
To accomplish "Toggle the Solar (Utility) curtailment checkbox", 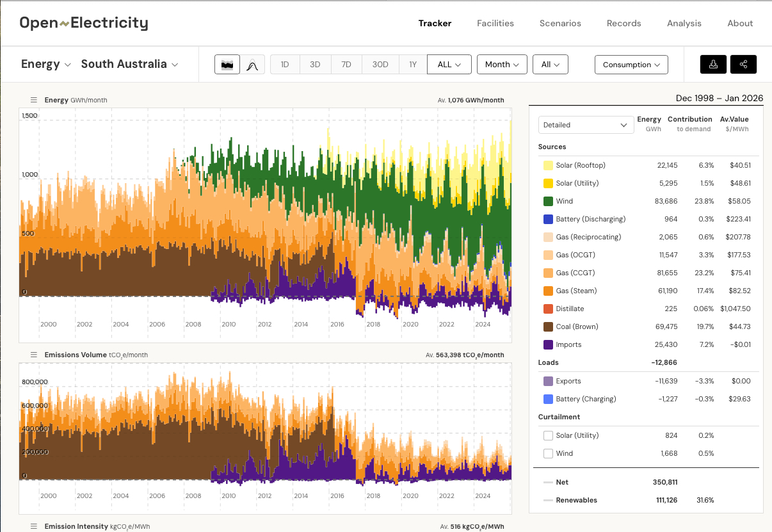I will [548, 435].
